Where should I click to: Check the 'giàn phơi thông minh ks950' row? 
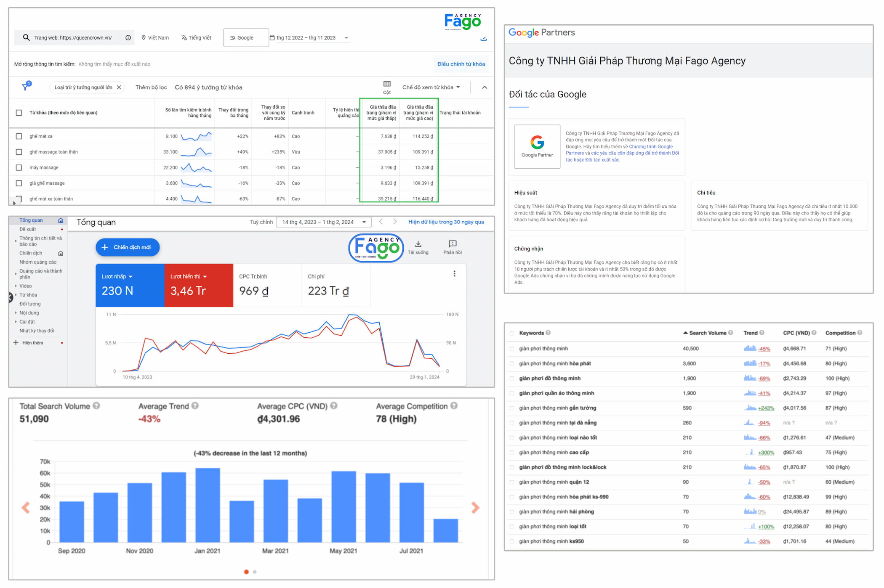[512, 541]
